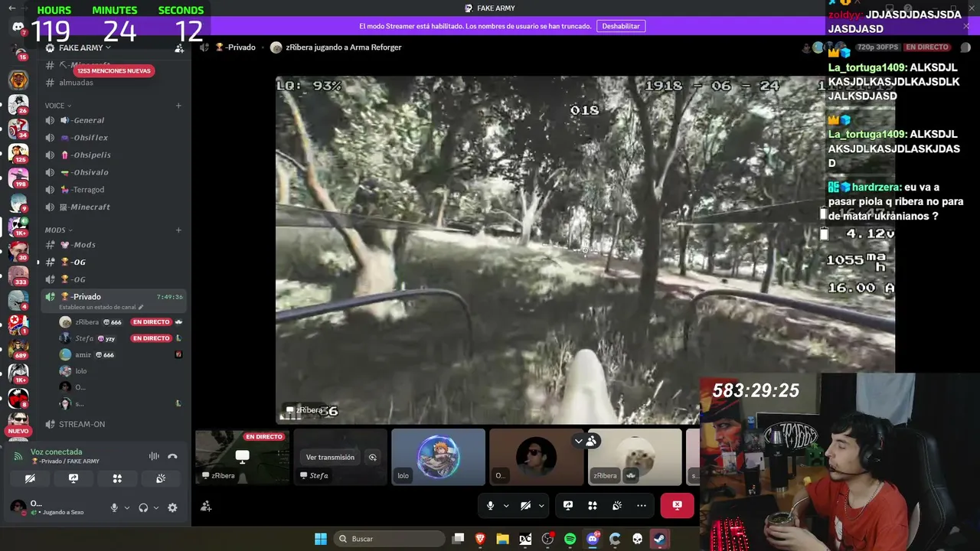The width and height of the screenshot is (980, 551).
Task: Open File Explorer from the taskbar
Action: 503,539
